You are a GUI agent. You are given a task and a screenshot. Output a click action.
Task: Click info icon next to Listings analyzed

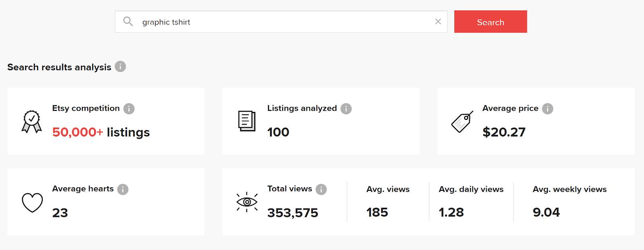pyautogui.click(x=346, y=109)
